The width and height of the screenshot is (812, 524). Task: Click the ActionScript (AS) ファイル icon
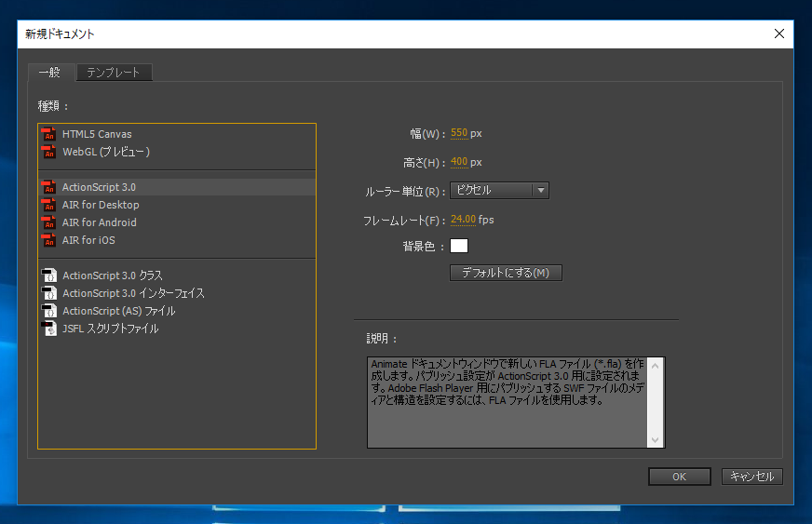(x=49, y=310)
